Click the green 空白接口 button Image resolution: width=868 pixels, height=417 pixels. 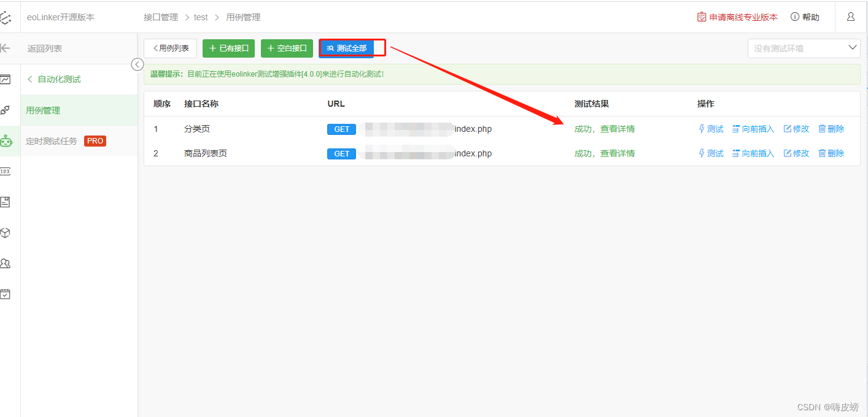pos(287,48)
